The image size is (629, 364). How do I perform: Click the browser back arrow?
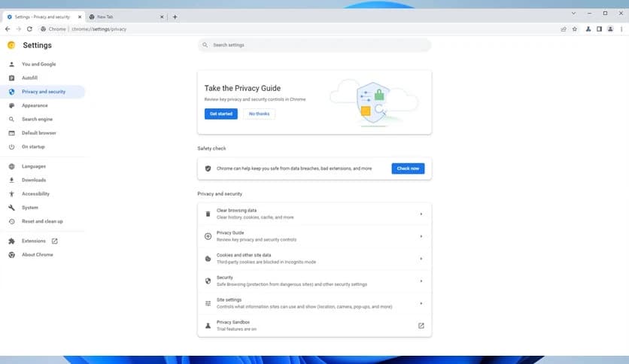[x=8, y=29]
